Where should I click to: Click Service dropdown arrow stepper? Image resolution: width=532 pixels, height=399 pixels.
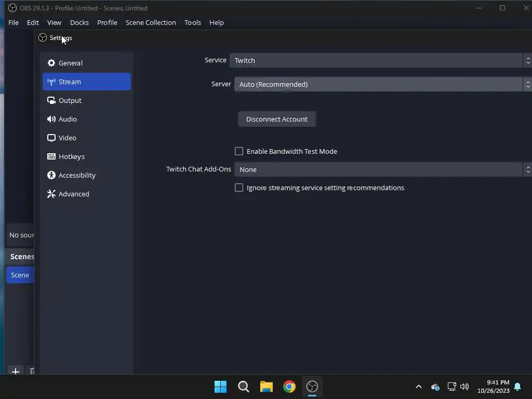[x=528, y=60]
